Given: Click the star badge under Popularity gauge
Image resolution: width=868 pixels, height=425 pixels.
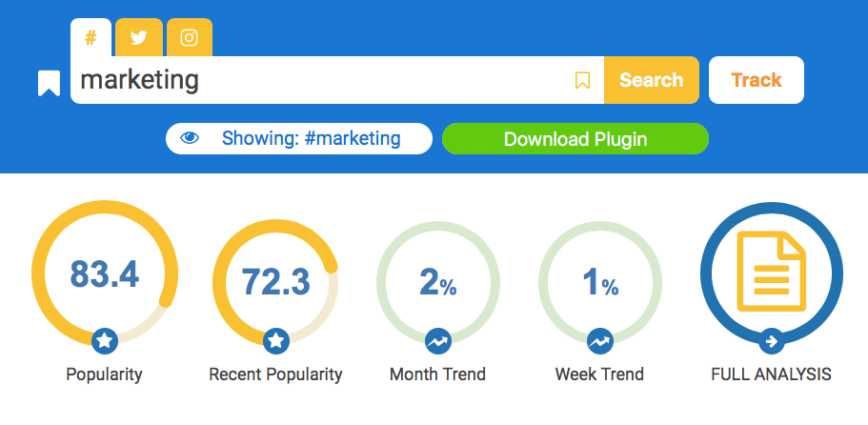Looking at the screenshot, I should 105,341.
